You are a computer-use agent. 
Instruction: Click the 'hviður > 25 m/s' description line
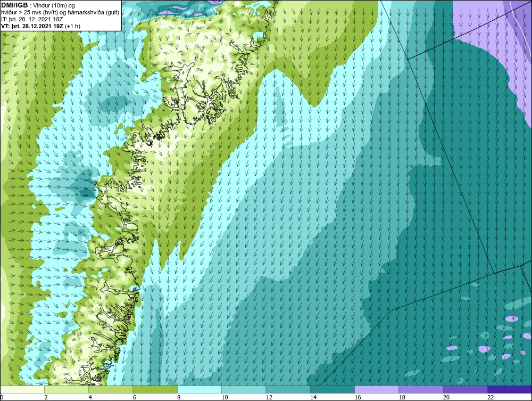coord(61,13)
